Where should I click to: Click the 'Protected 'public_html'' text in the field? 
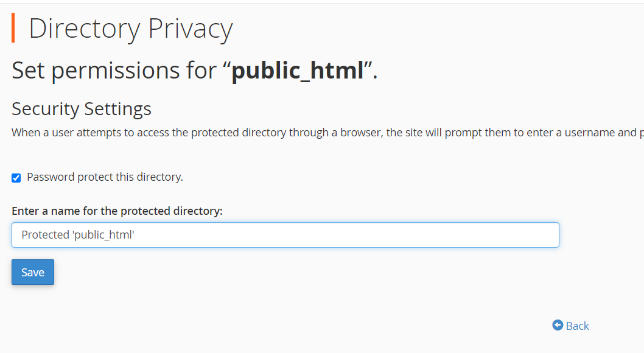tap(77, 235)
